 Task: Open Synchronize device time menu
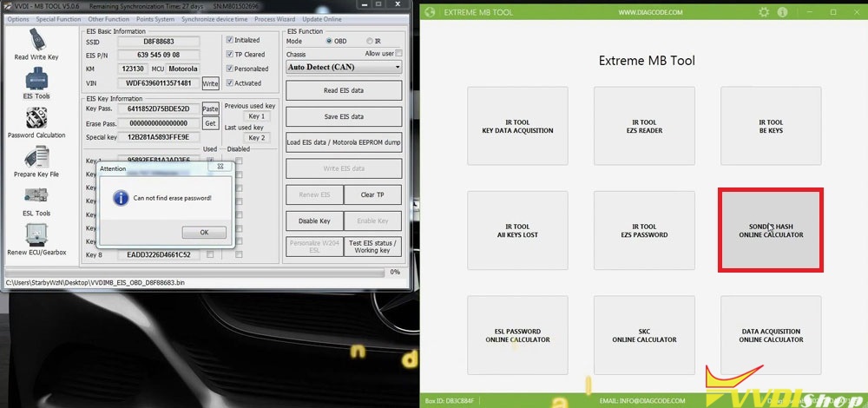(x=214, y=19)
